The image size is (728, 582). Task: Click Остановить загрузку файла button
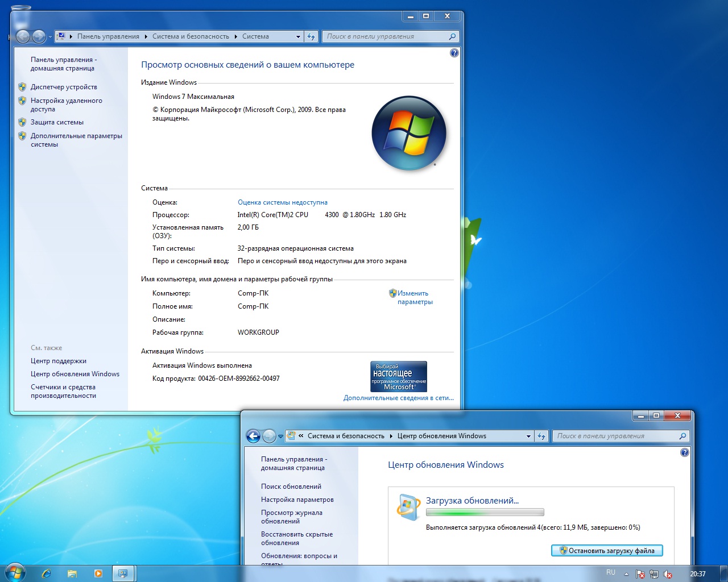tap(607, 550)
